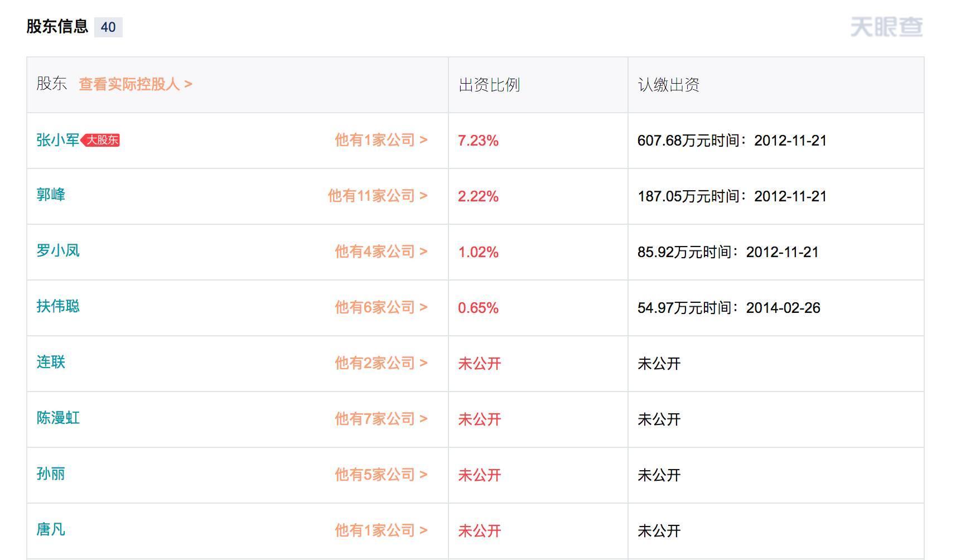This screenshot has height=560, width=956.
Task: Click the 大股东 badge next to 张小军
Action: point(102,140)
